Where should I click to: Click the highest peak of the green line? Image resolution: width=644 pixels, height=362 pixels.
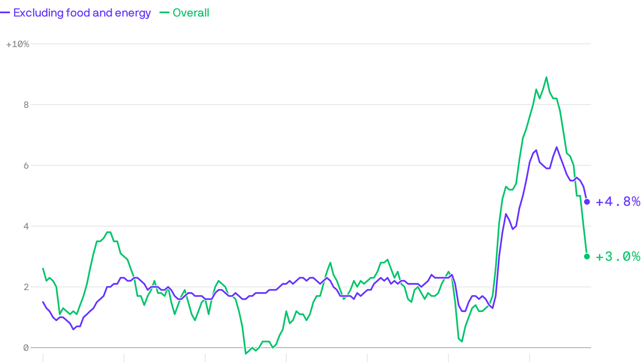546,77
